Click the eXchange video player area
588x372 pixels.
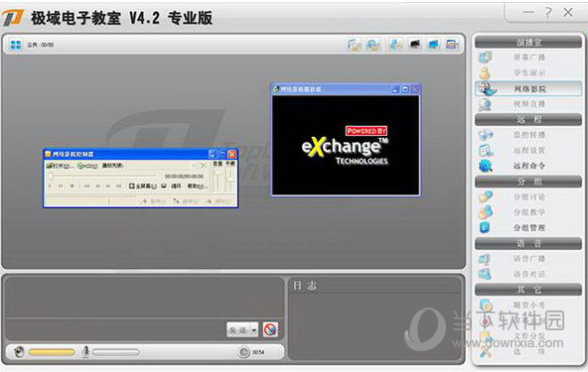coord(346,145)
